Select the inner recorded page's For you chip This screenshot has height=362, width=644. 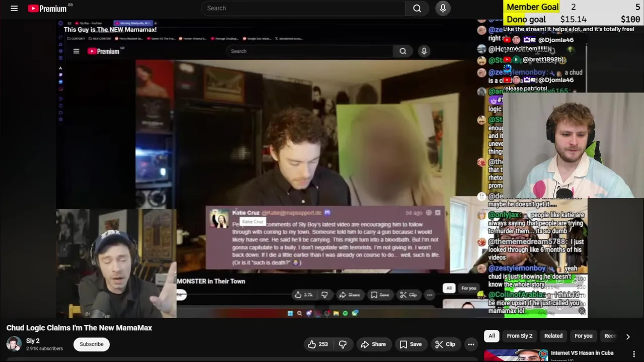[x=468, y=288]
